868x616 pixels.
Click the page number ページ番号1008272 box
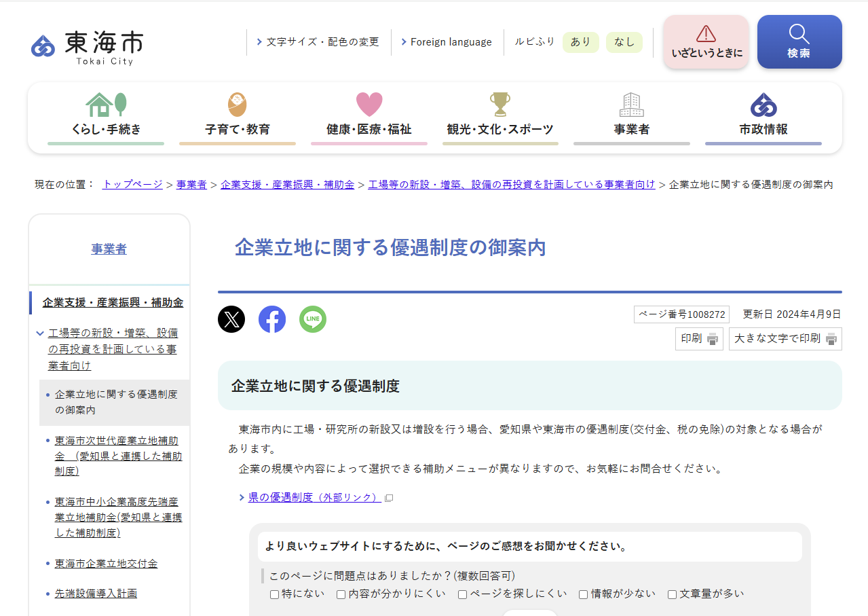[x=682, y=314]
